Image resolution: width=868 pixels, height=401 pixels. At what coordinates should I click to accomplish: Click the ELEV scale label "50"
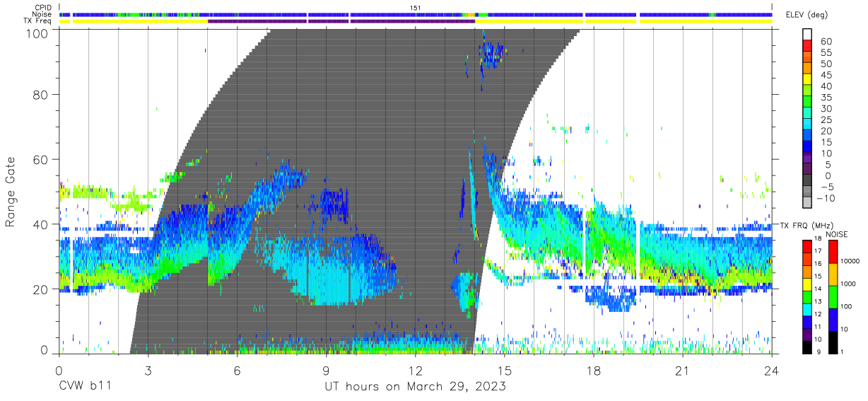826,64
